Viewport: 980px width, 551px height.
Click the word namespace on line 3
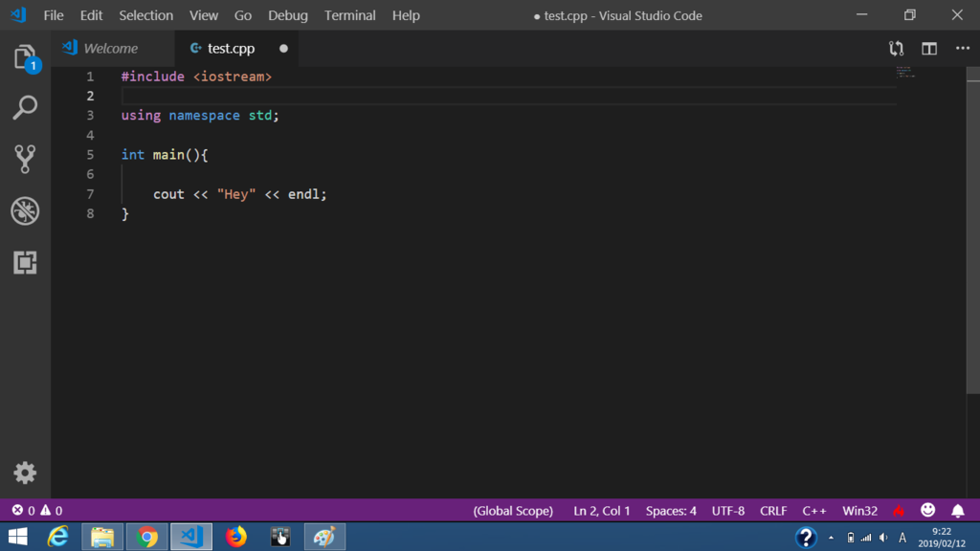[x=205, y=116]
